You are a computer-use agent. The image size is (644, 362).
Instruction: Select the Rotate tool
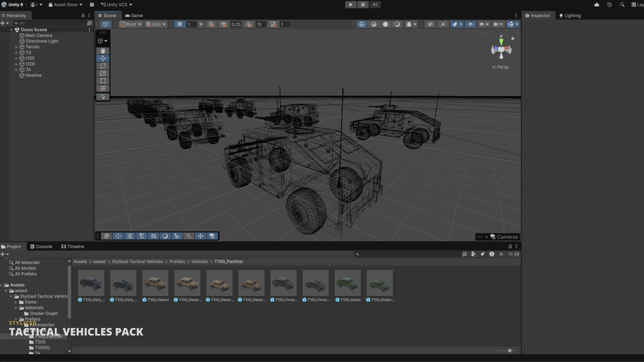(103, 66)
